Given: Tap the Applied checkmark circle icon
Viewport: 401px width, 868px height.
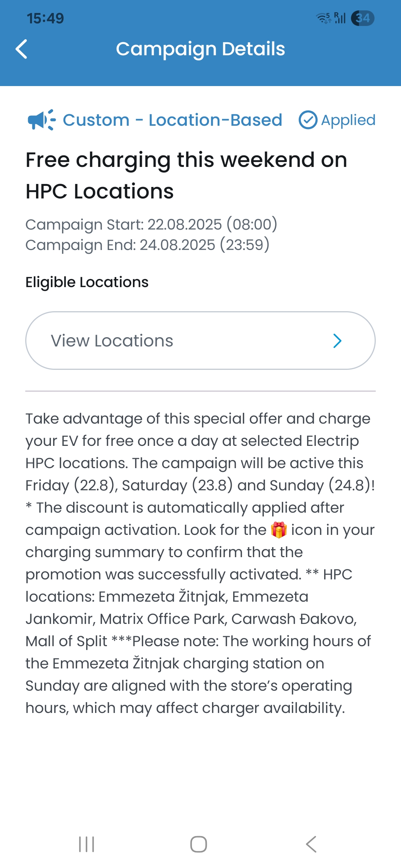Looking at the screenshot, I should pos(308,120).
